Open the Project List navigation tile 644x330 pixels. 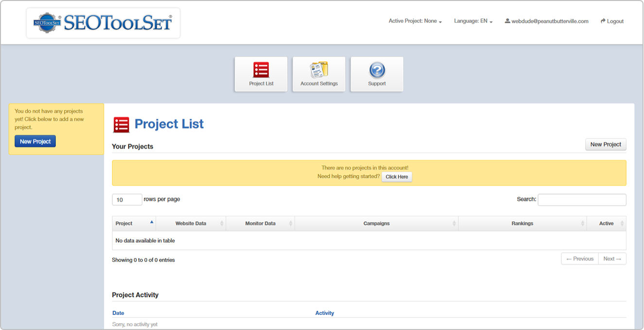point(261,74)
